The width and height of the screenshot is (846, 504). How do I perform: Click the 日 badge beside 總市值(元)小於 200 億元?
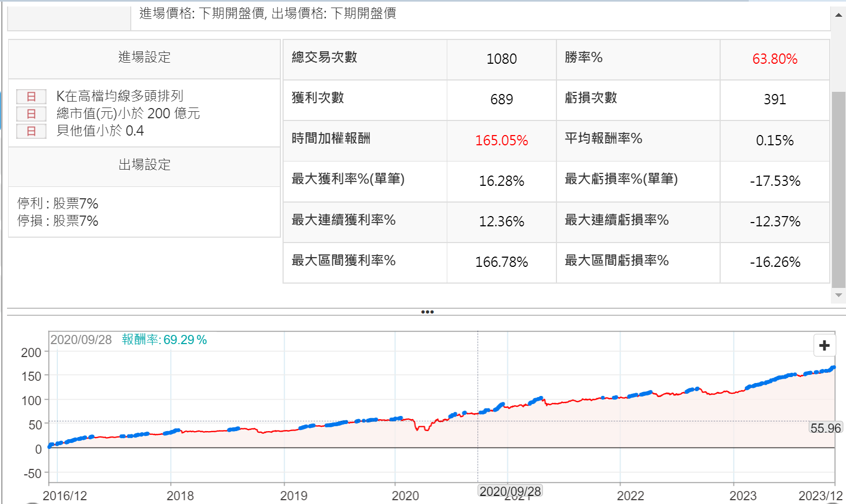click(31, 114)
